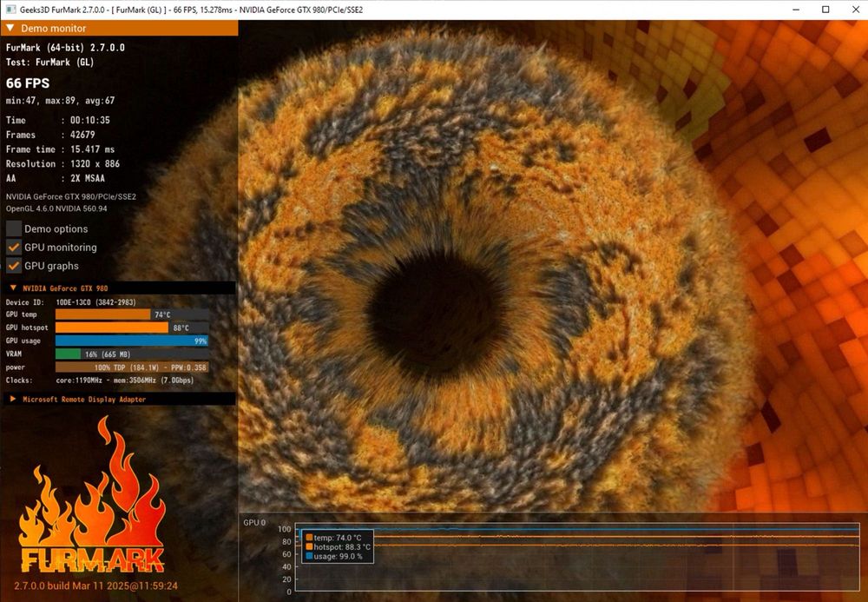
Task: Click the GPU 0 graph label
Action: coord(254,522)
